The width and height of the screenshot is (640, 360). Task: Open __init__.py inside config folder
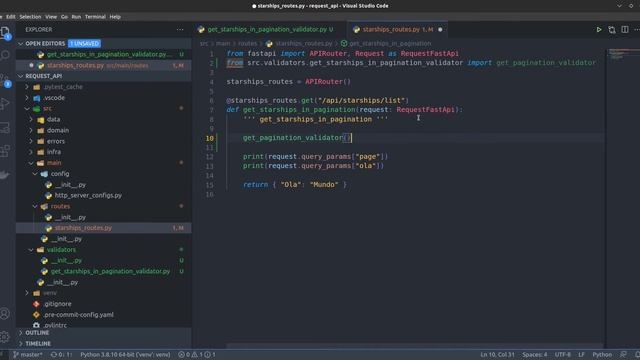tap(71, 184)
